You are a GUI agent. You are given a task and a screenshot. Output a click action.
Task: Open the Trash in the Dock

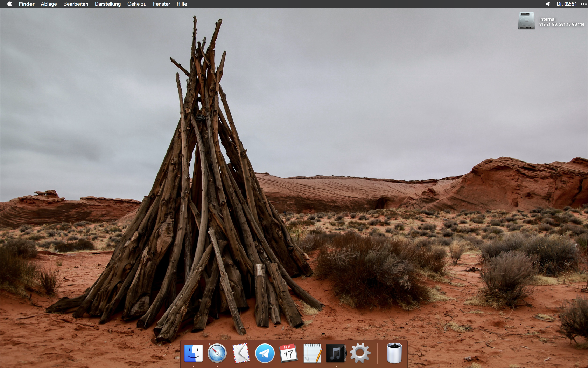[x=394, y=353]
